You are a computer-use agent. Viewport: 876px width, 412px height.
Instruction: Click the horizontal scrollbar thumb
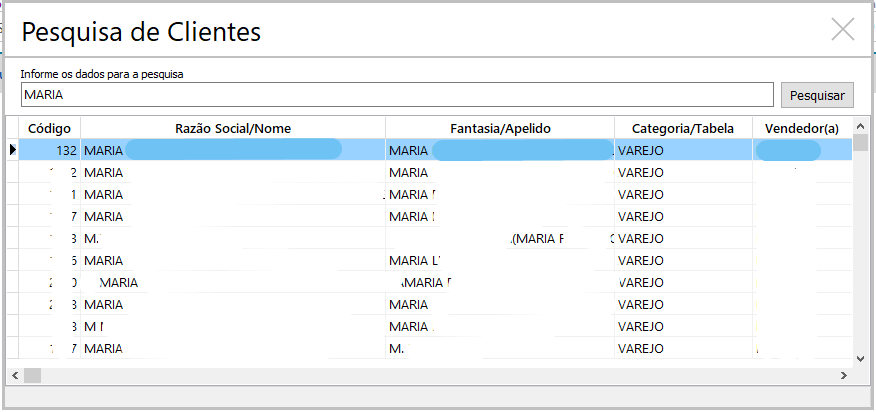click(x=33, y=375)
